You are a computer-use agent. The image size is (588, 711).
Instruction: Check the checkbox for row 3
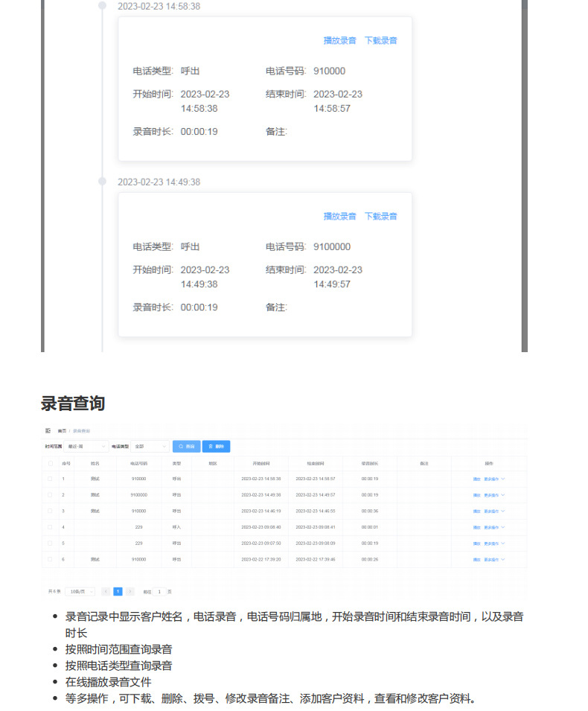point(51,511)
